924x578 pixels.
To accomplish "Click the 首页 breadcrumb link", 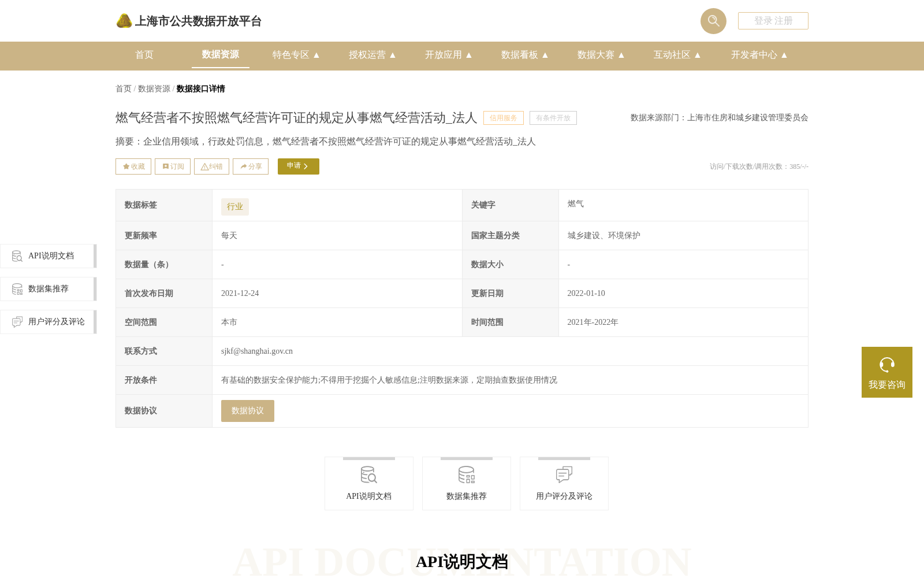I will point(124,89).
